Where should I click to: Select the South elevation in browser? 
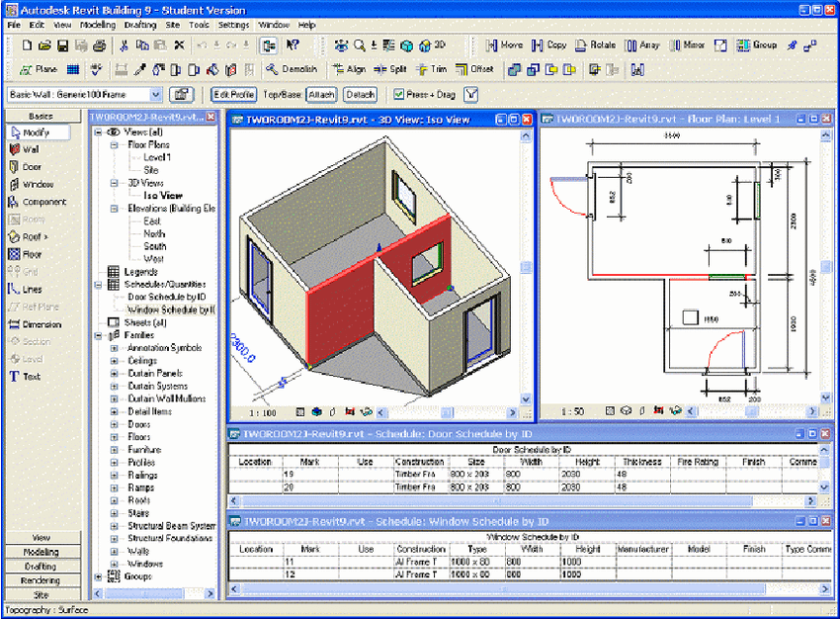tap(155, 246)
